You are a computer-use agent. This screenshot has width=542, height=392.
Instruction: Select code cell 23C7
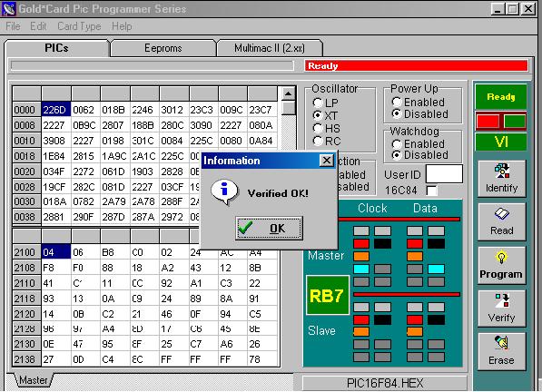(x=262, y=110)
